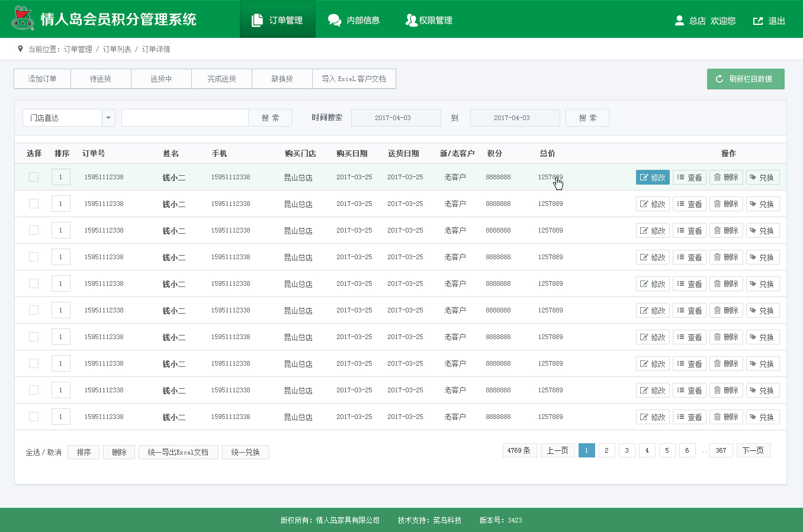The image size is (803, 532).
Task: Tick the checkbox in the fifth table row
Action: 34,283
